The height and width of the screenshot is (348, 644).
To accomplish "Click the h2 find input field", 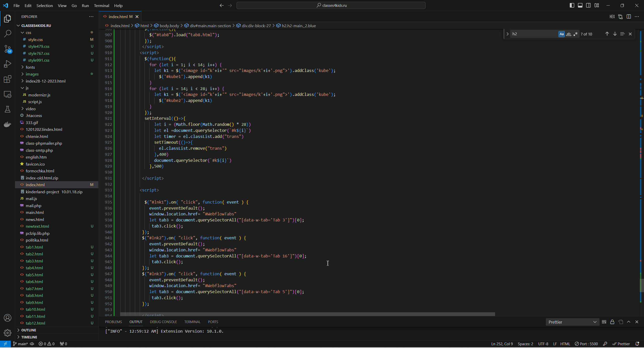I will (x=533, y=34).
